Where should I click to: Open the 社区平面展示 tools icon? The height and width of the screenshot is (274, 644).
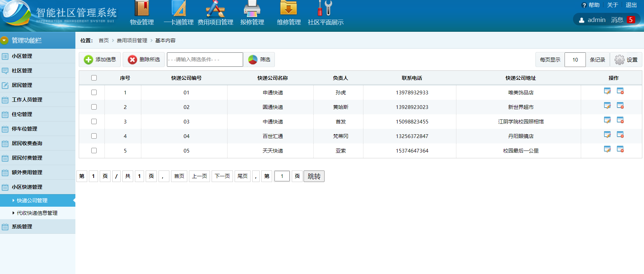325,8
